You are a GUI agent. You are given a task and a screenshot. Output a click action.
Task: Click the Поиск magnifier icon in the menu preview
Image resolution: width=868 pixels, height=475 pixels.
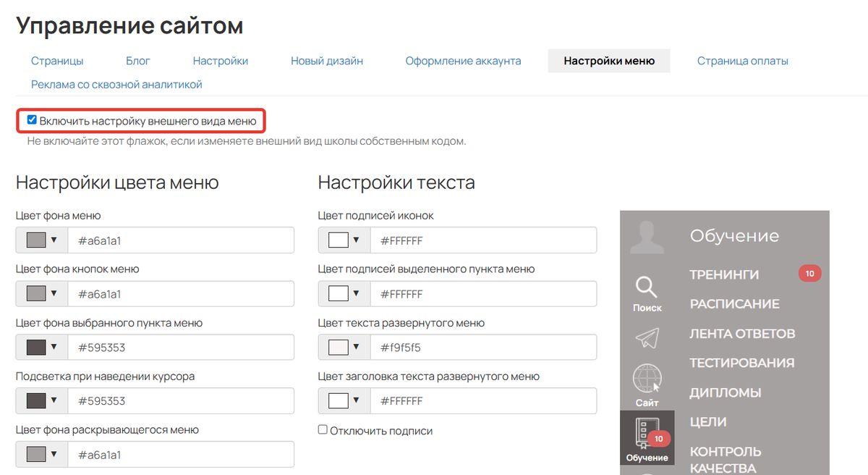(x=646, y=287)
